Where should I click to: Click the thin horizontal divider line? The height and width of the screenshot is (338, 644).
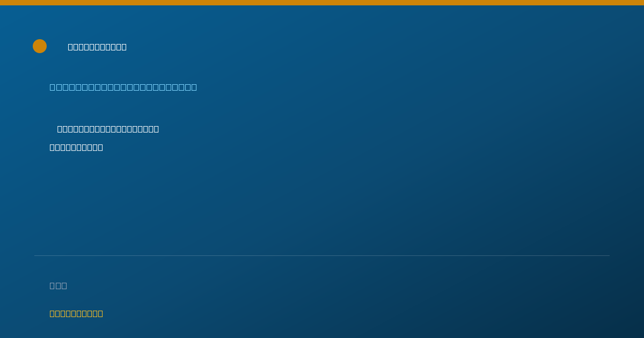322,255
